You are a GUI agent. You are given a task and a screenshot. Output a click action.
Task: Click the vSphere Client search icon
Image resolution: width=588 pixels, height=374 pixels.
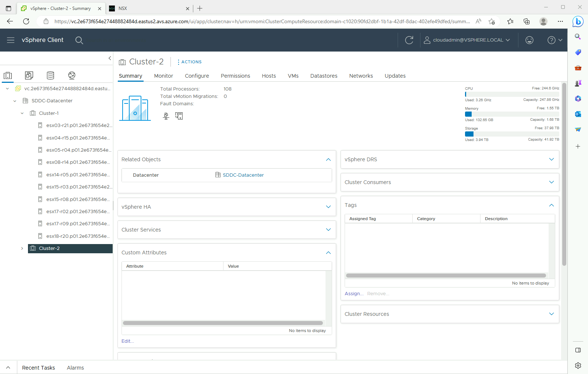click(x=79, y=40)
